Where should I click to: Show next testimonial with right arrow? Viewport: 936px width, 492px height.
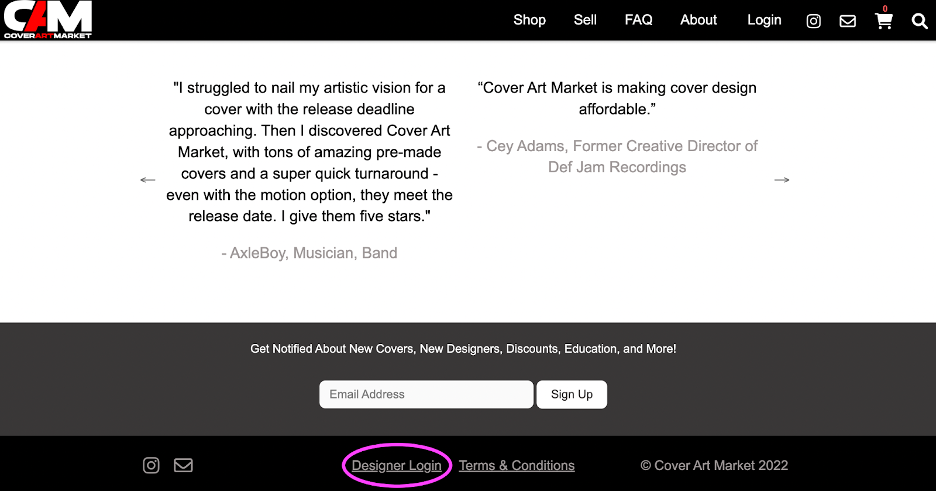point(781,180)
